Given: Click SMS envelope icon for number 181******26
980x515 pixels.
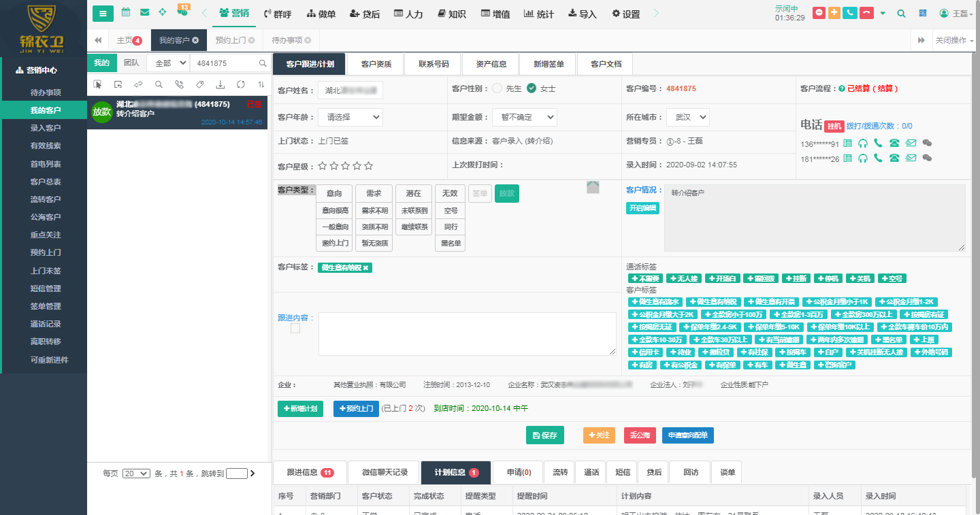Looking at the screenshot, I should click(911, 158).
